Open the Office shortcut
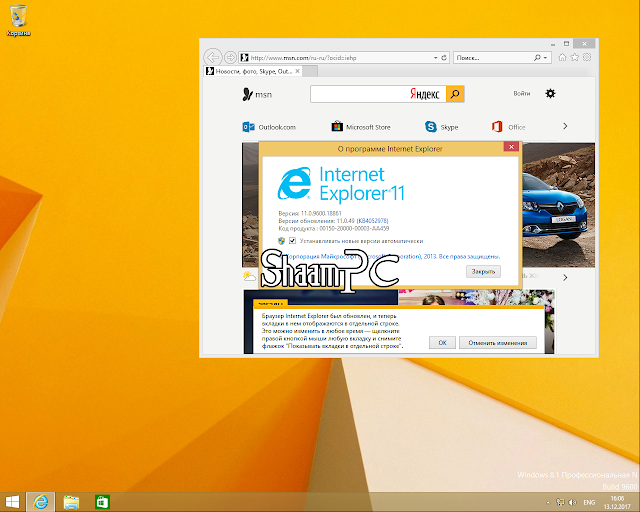 click(x=509, y=127)
